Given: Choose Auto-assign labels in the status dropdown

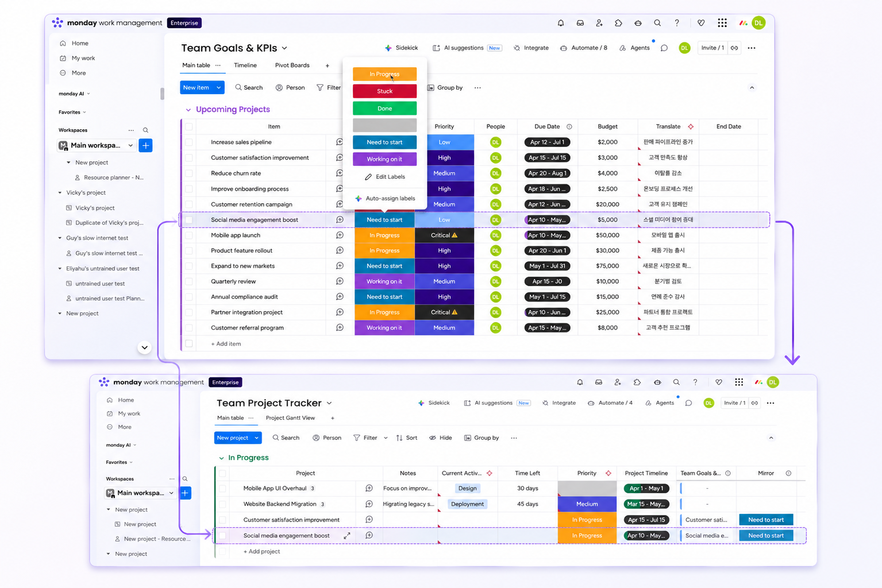Looking at the screenshot, I should pos(385,198).
